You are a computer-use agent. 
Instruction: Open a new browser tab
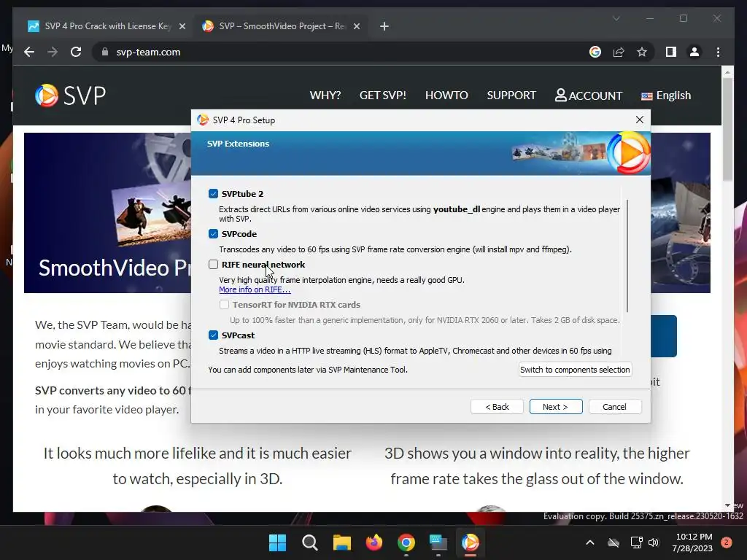[384, 26]
